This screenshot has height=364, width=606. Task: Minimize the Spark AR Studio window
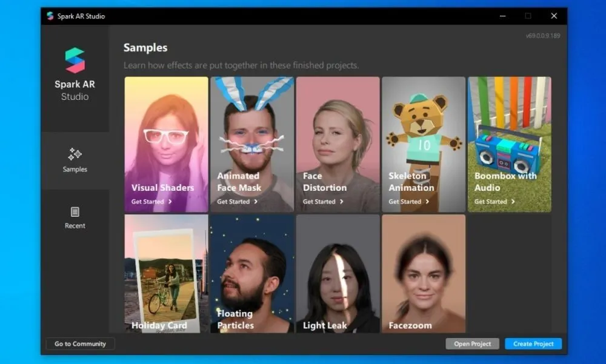(502, 16)
